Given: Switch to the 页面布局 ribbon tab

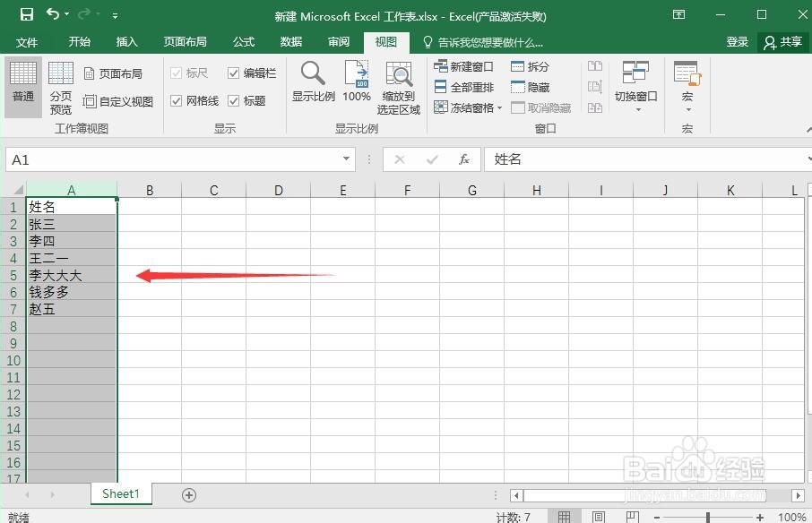Looking at the screenshot, I should [185, 41].
